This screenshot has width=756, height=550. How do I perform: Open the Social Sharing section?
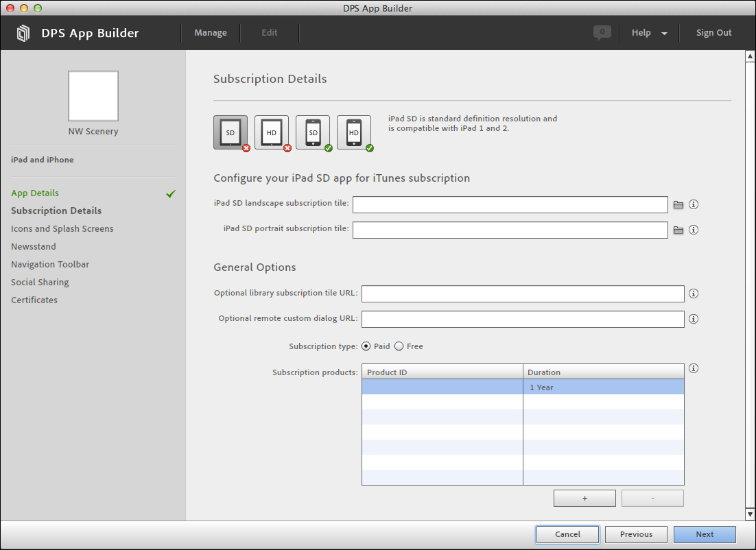(x=40, y=282)
